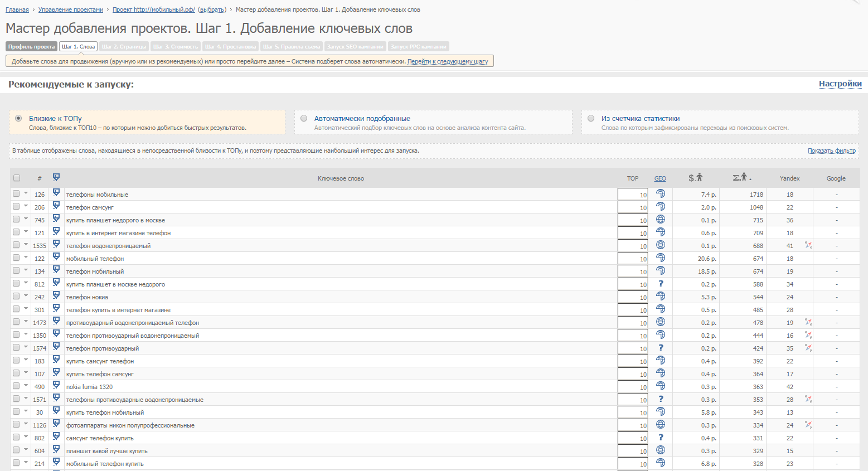This screenshot has width=868, height=471.
Task: Select the "Близкие к ТОПу" radio option
Action: tap(19, 118)
